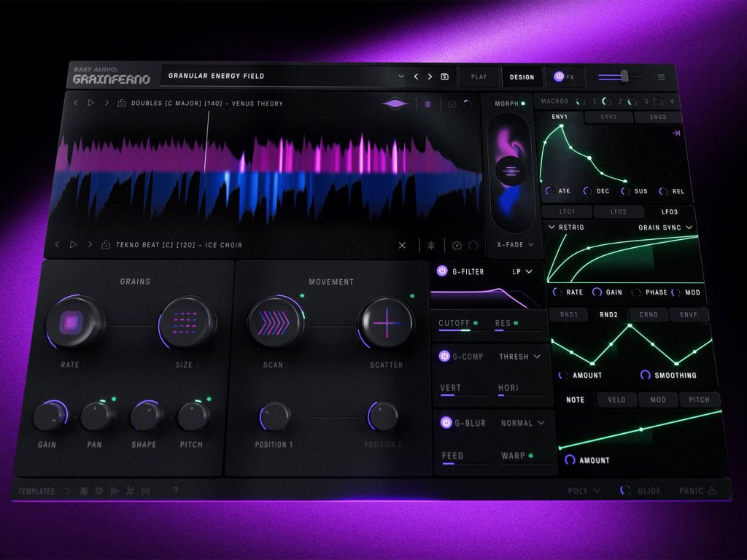Load the next sample for the Doubles slot

click(107, 103)
